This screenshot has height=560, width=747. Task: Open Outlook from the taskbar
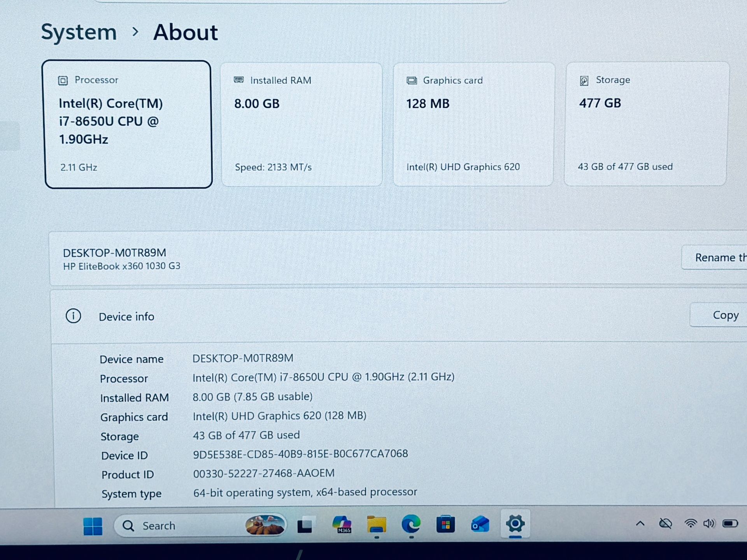480,524
